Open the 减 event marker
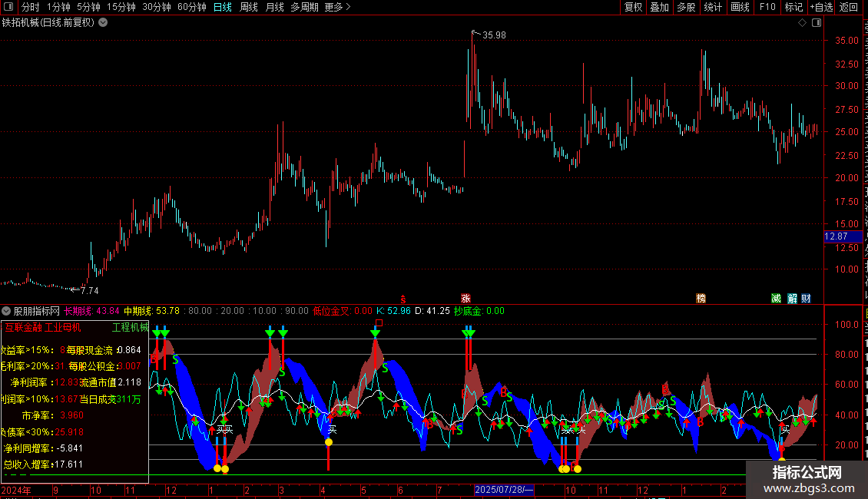This screenshot has width=868, height=499. [x=776, y=299]
